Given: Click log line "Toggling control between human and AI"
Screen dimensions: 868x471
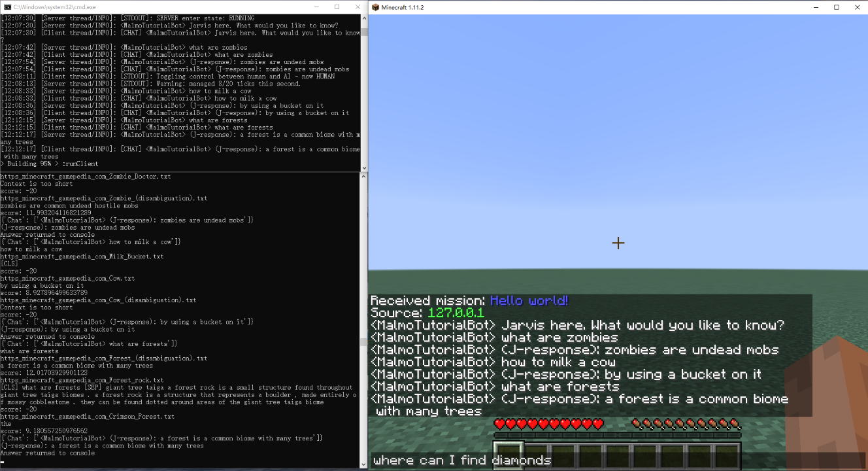Looking at the screenshot, I should [245, 77].
